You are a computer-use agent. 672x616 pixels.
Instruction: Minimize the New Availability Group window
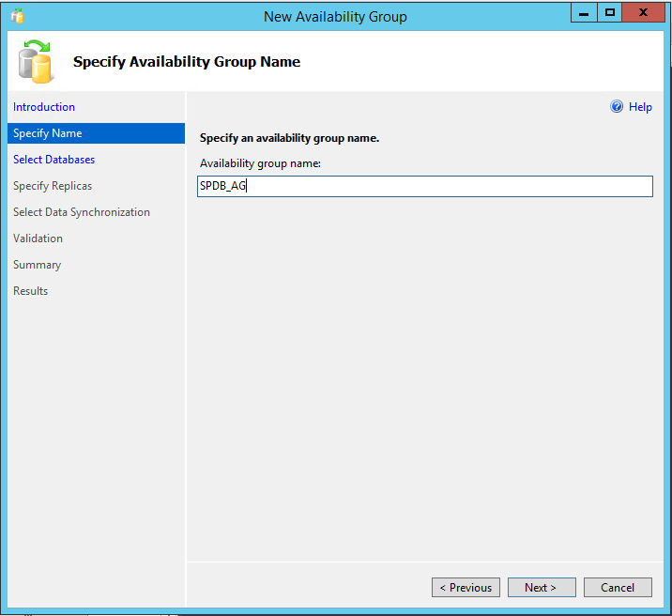coord(584,13)
